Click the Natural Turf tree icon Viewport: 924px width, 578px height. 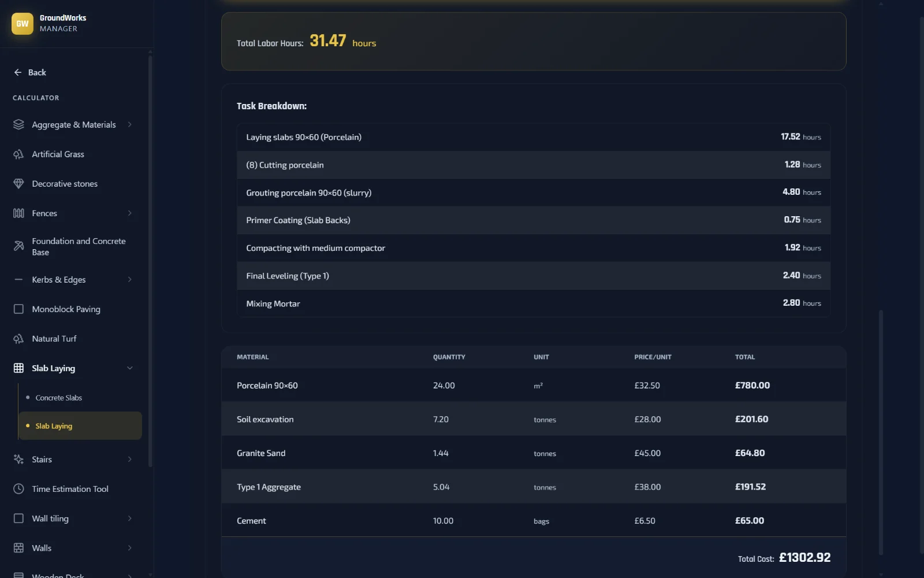tap(18, 339)
